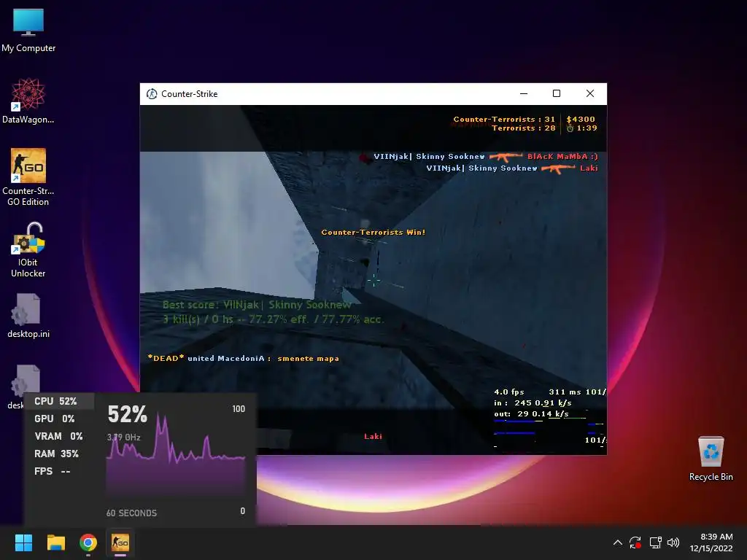Select the desktop.ini file icon
Viewport: 747px width, 560px height.
point(28,316)
